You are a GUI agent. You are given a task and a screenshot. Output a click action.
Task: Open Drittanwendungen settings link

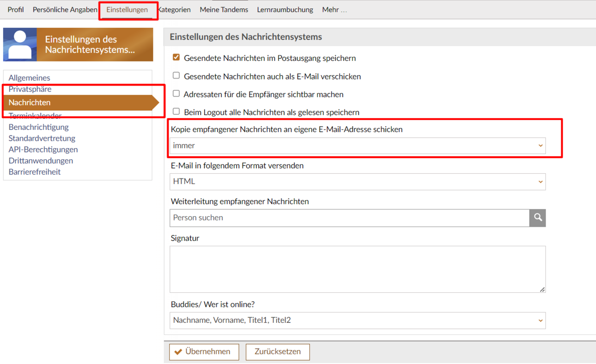(41, 160)
